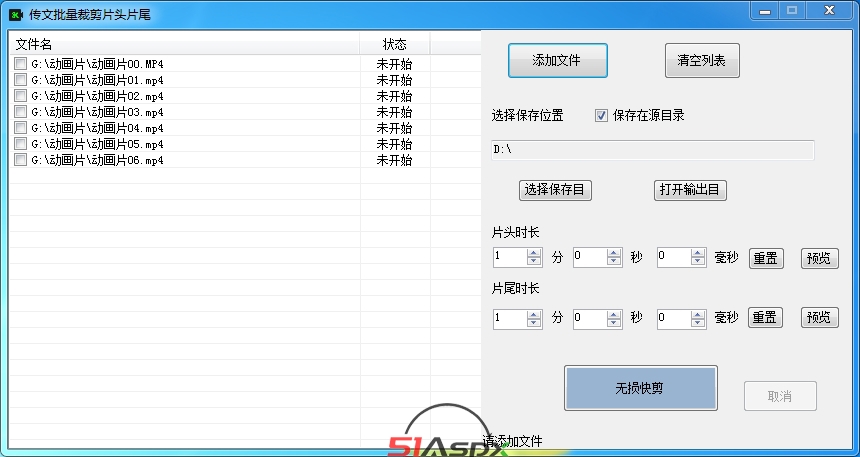The width and height of the screenshot is (860, 457).
Task: Check the box for 动画片01.mp4
Action: point(20,80)
